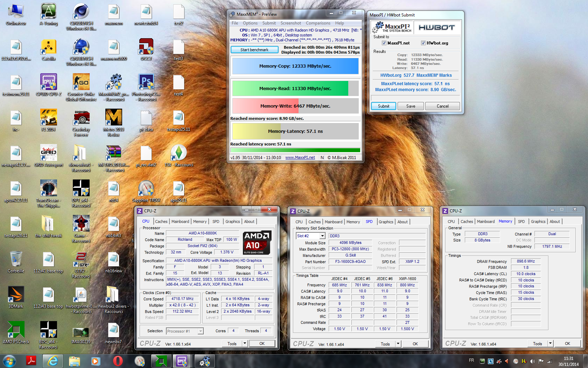Open the Ordinateur desktop icon
The width and height of the screenshot is (588, 368).
pyautogui.click(x=16, y=14)
